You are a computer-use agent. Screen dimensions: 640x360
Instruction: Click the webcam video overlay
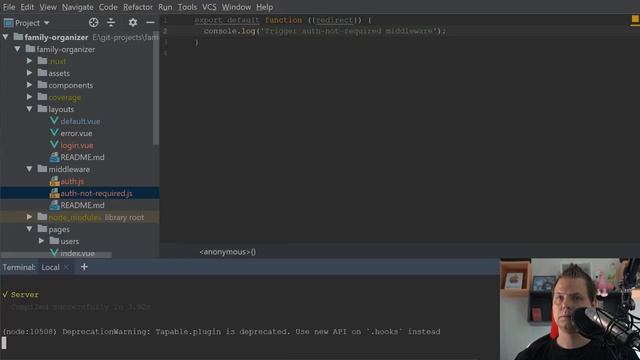tap(570, 309)
